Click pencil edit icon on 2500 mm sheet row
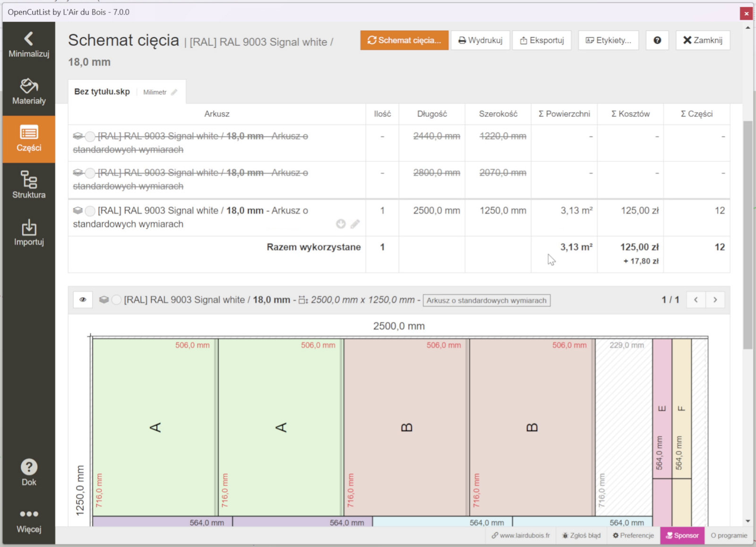The width and height of the screenshot is (756, 547). click(x=355, y=224)
